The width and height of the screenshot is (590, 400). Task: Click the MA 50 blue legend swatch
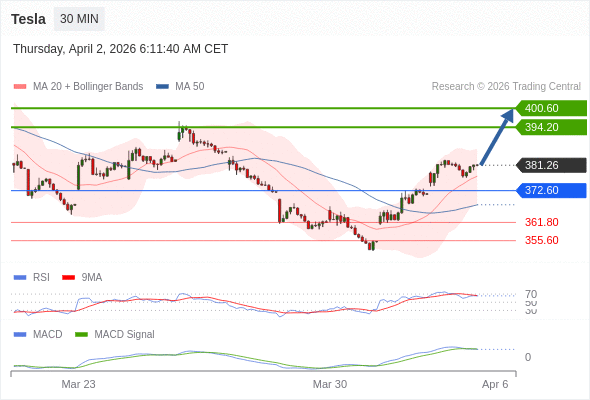coord(162,87)
